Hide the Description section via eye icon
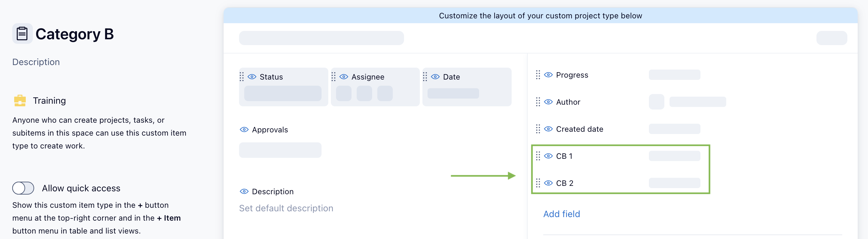Screen dimensions: 868x239 [244, 191]
